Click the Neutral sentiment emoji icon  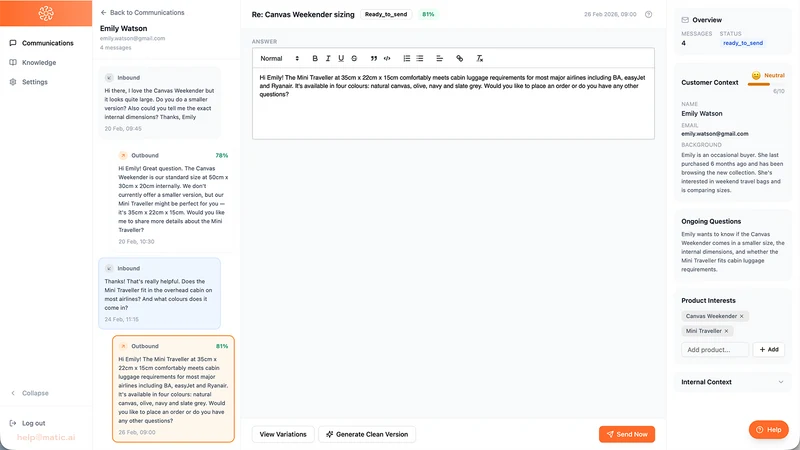click(x=756, y=76)
